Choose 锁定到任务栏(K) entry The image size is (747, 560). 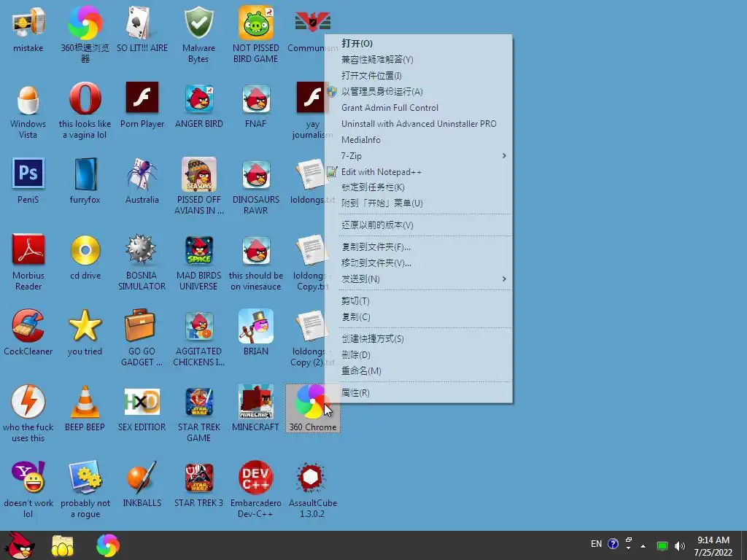pyautogui.click(x=418, y=187)
